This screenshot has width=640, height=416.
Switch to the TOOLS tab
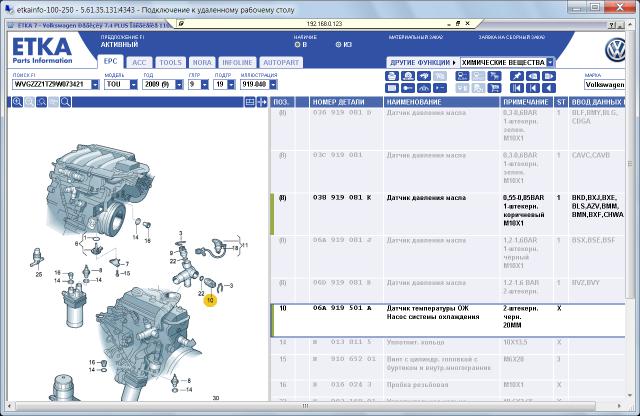click(170, 62)
